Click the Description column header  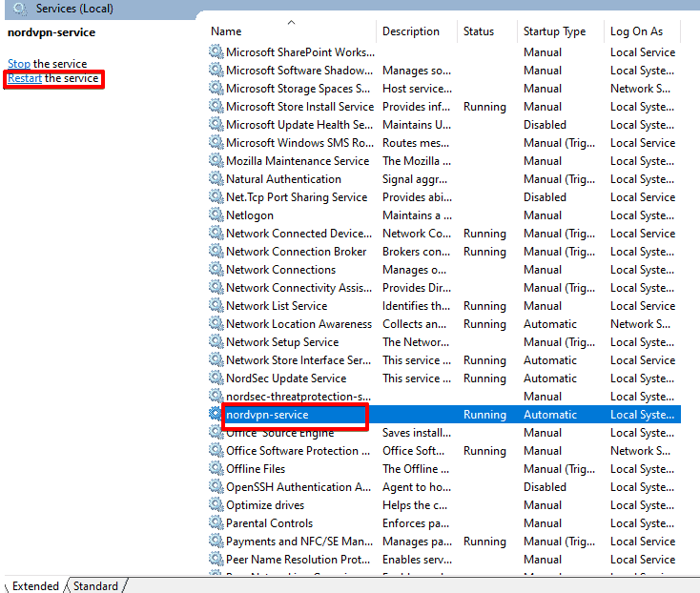click(411, 31)
